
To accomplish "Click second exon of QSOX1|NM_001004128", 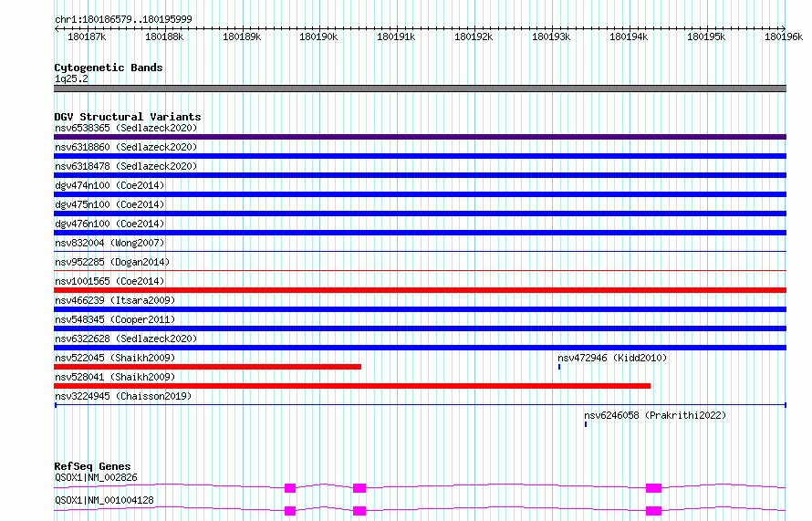I will [359, 511].
